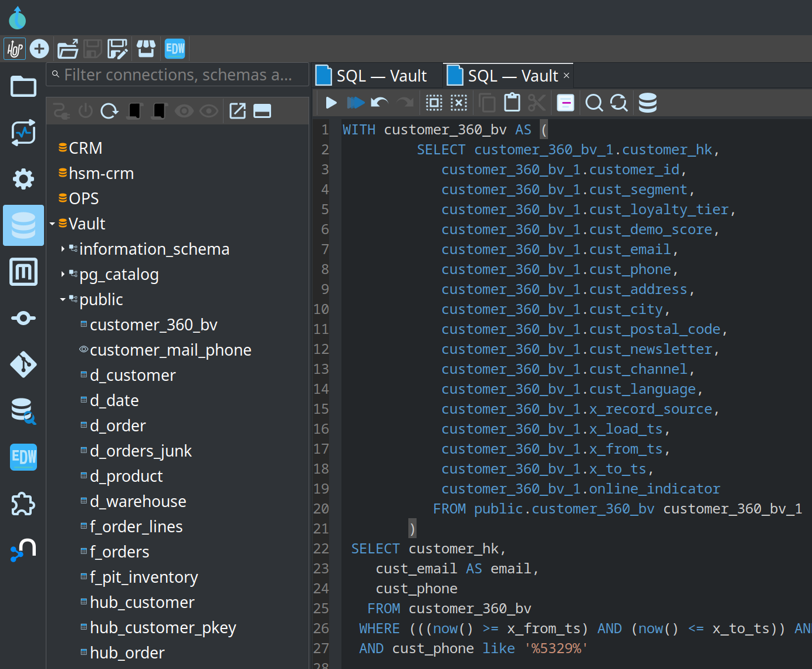
Task: Open the EDW perspective in the sidebar
Action: (23, 457)
